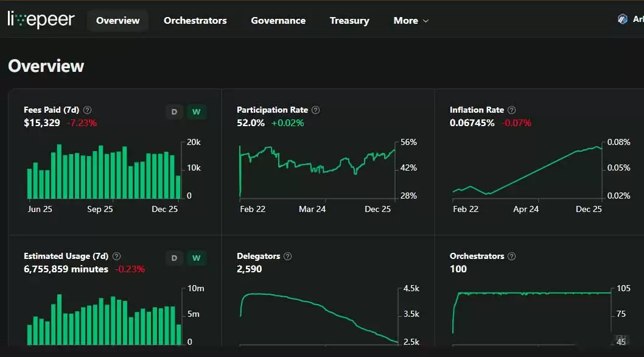Image resolution: width=644 pixels, height=357 pixels.
Task: Click help icon beside Participation Rate
Action: pyautogui.click(x=315, y=110)
